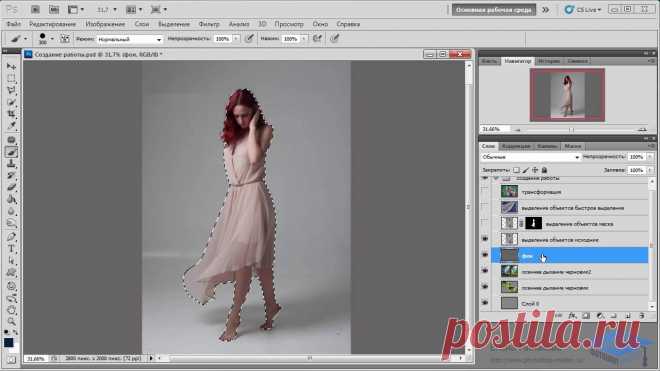Select the Zoom tool in toolbox
This screenshot has height=371, width=660.
[x=11, y=322]
